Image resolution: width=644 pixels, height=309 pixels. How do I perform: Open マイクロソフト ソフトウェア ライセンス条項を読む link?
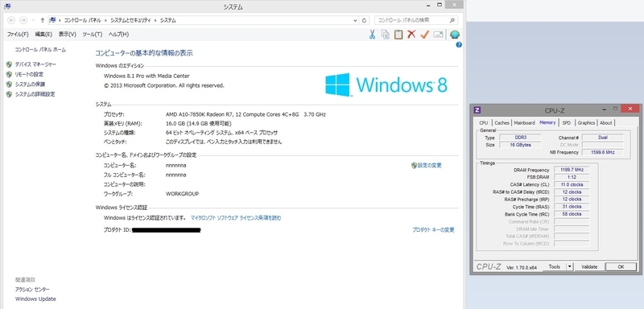(x=236, y=218)
